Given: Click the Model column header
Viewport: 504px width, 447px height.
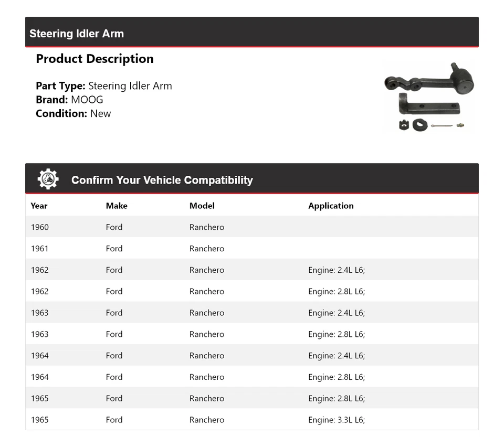Looking at the screenshot, I should pyautogui.click(x=202, y=206).
